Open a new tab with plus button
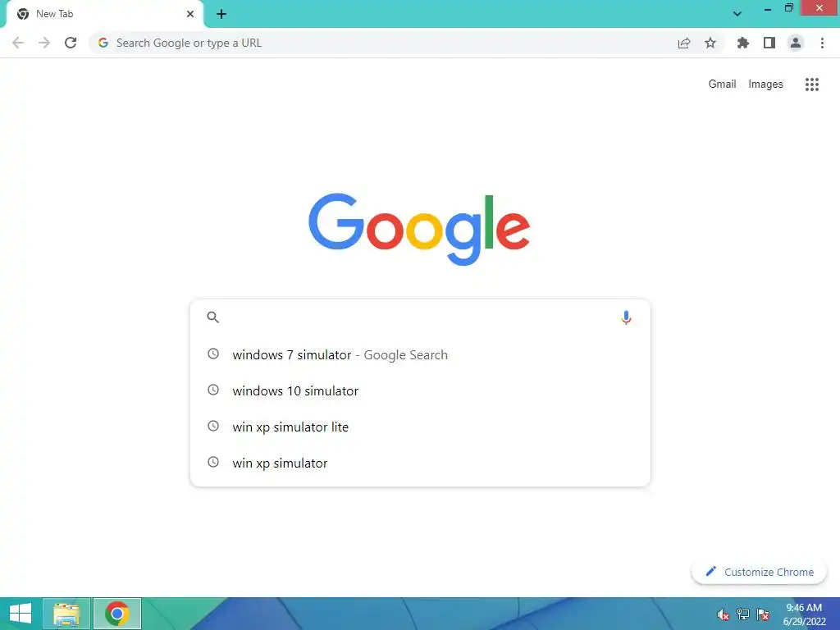Screen dimensions: 840x630 221,14
